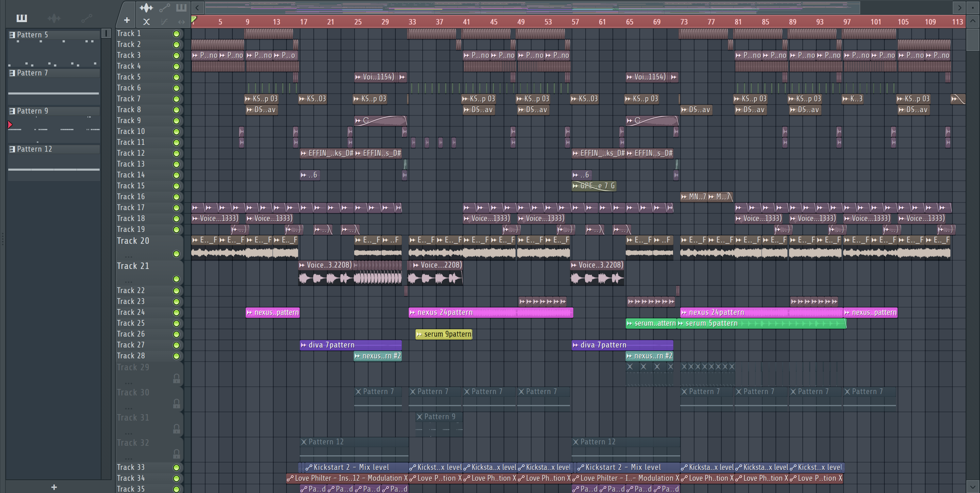980x493 pixels.
Task: Click the double-arrow icon in playlist toolbar
Action: [181, 22]
